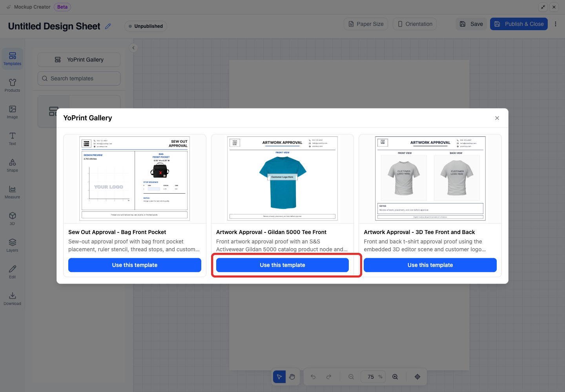
Task: Select the hand pan tool
Action: point(292,377)
